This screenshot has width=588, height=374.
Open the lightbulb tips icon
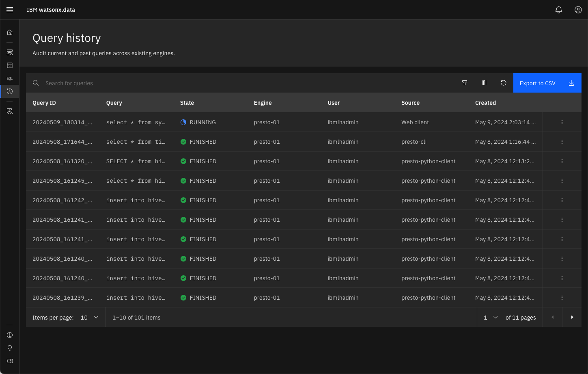coord(10,348)
